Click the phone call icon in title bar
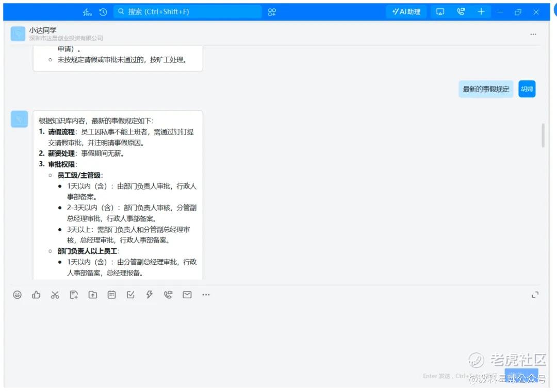 click(x=461, y=12)
